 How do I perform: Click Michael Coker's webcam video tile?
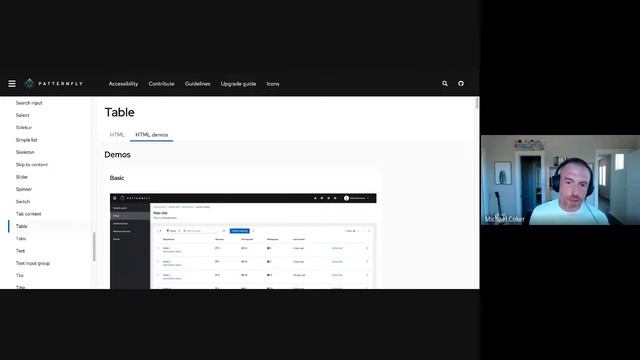click(x=560, y=180)
